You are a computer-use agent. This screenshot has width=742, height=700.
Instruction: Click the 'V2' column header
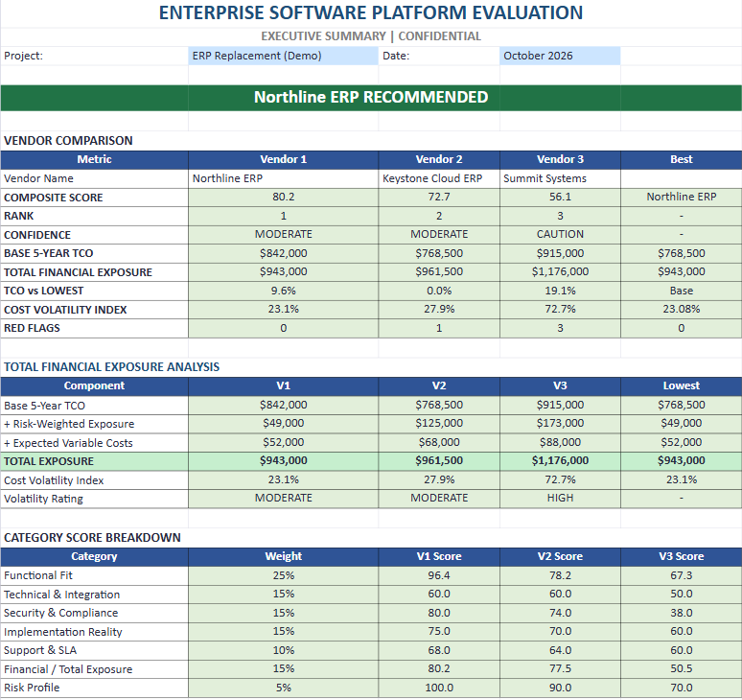439,385
